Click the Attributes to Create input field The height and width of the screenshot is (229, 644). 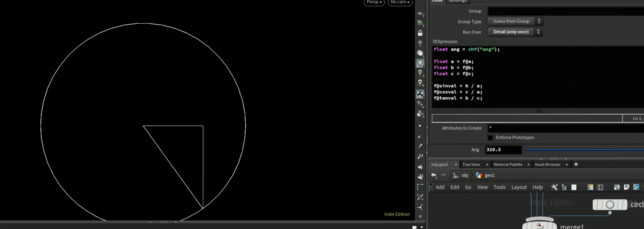click(566, 128)
